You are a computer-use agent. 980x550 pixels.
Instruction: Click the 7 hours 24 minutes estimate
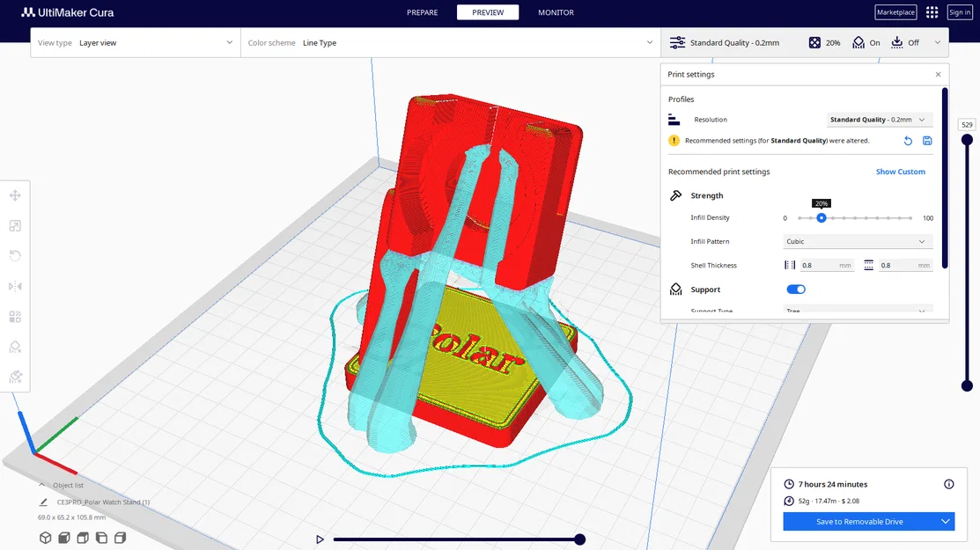coord(832,485)
